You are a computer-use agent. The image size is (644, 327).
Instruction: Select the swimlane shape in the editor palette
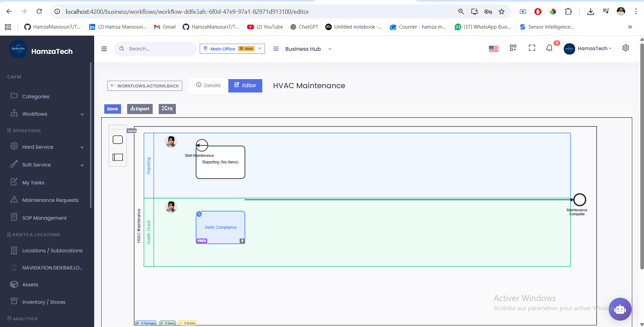coord(117,157)
